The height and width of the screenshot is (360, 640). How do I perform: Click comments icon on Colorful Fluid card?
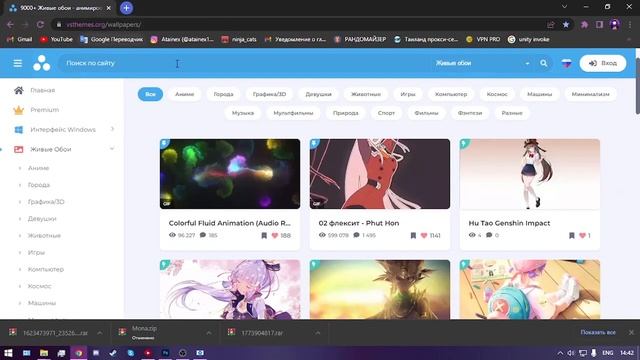pos(203,235)
